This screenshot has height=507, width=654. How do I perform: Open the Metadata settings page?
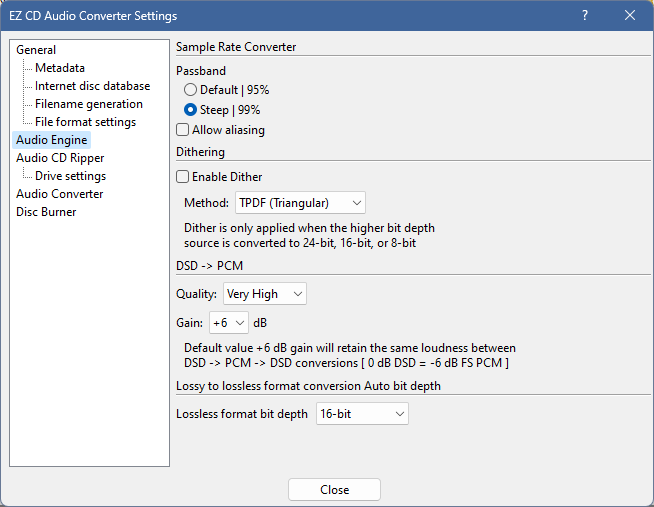coord(60,68)
